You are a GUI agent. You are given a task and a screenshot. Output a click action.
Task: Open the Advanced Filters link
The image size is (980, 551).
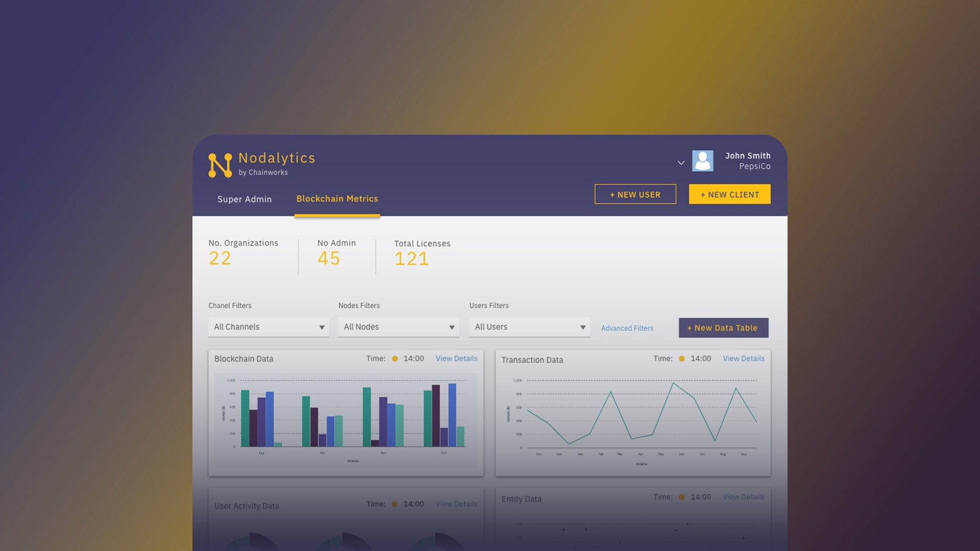pyautogui.click(x=627, y=328)
